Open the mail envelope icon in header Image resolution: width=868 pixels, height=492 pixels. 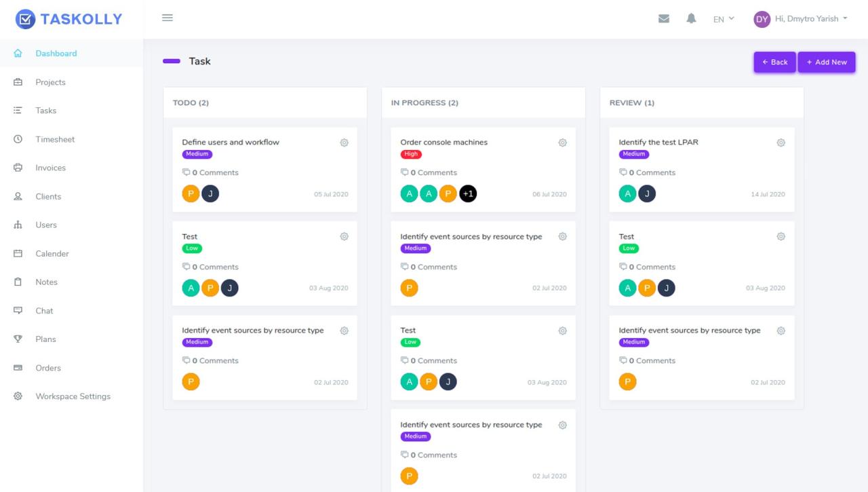664,19
